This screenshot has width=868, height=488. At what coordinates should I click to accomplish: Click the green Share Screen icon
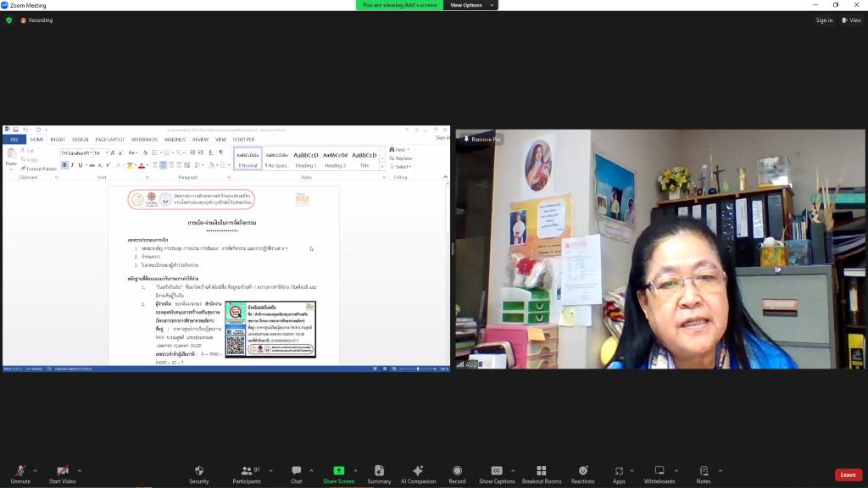(x=338, y=471)
